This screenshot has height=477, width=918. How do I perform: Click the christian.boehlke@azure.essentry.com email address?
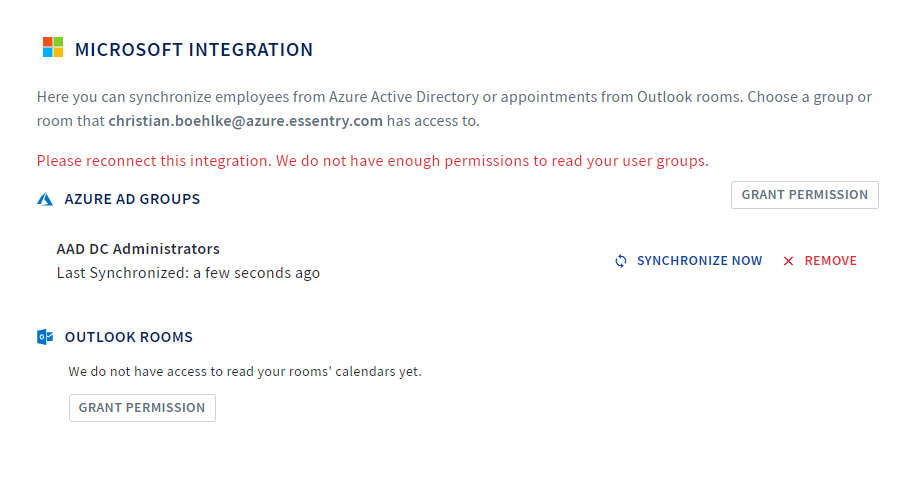pos(245,121)
